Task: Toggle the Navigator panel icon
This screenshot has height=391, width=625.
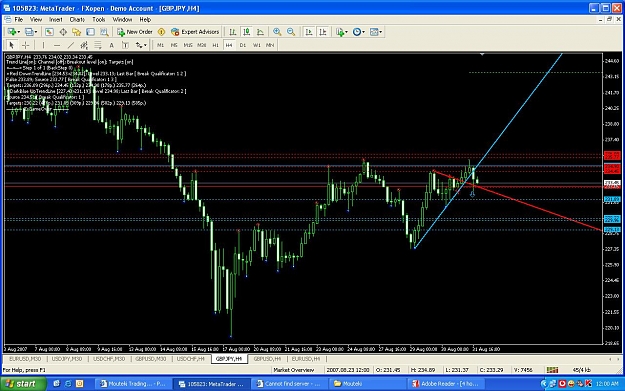Action: click(x=77, y=32)
